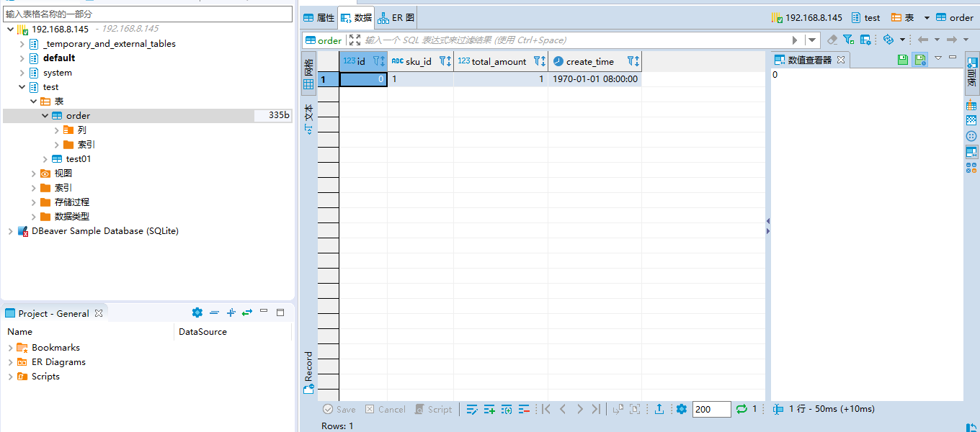This screenshot has height=432, width=980.
Task: Switch to Grid (网格) view
Action: [308, 74]
